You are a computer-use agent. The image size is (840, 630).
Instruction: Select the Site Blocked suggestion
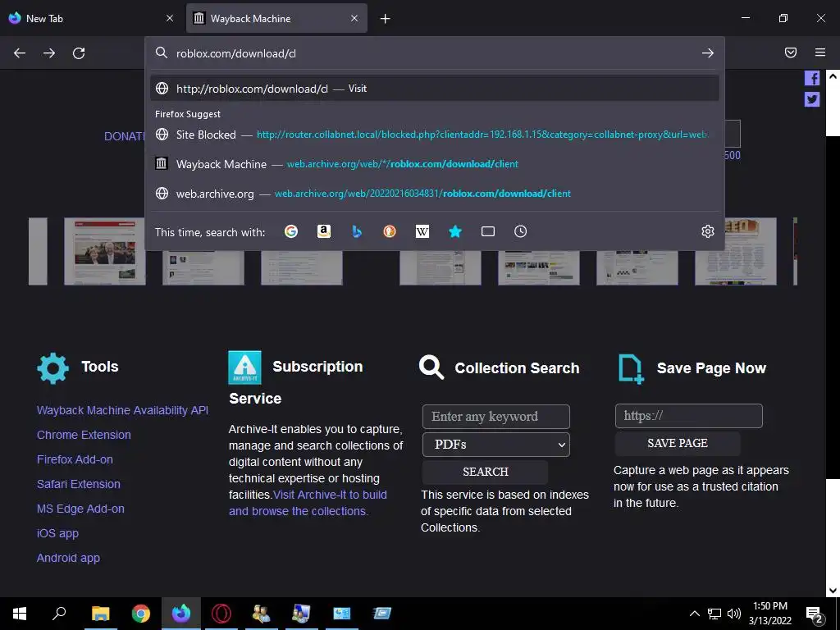point(435,135)
